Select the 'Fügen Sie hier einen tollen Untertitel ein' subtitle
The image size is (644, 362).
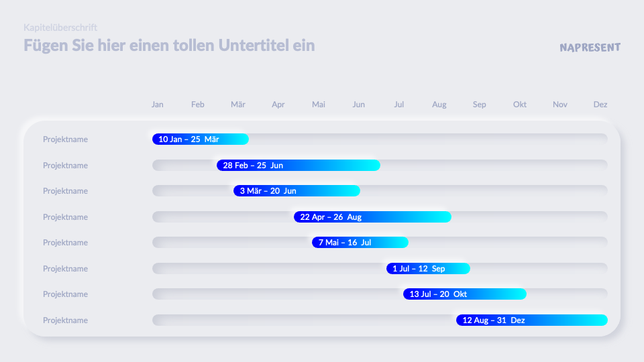(169, 46)
